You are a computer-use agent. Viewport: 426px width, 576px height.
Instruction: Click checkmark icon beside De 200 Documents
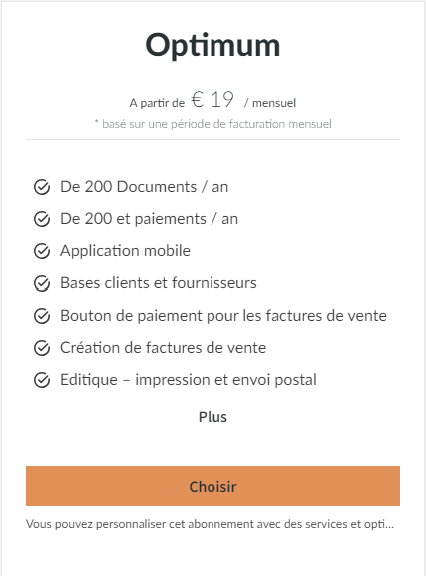(42, 187)
